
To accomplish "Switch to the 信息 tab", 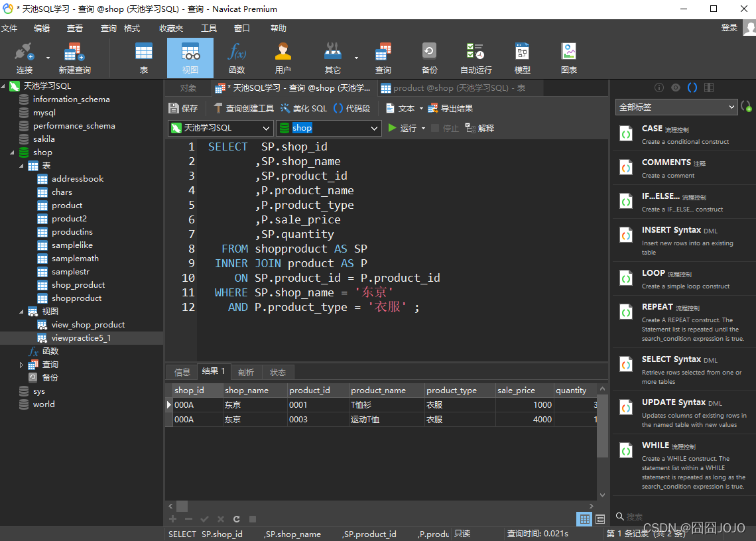I will pos(182,372).
